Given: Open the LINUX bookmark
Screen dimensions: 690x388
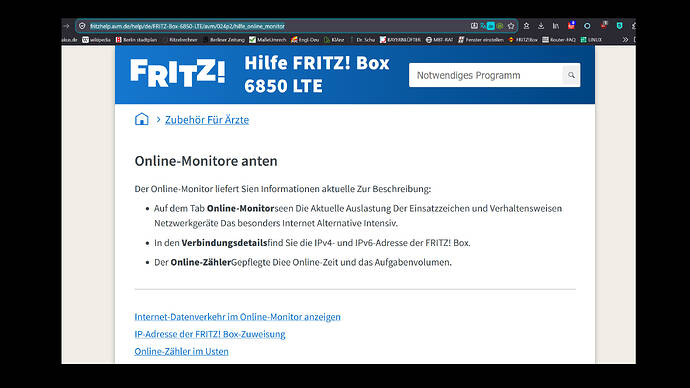Looking at the screenshot, I should tap(591, 40).
